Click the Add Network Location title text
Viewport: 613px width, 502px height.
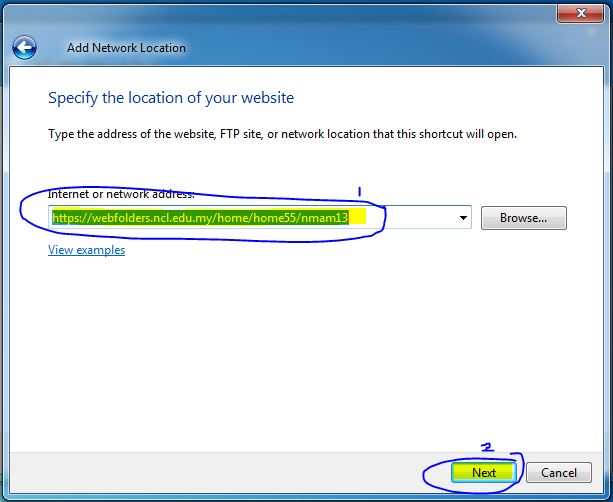click(x=126, y=48)
